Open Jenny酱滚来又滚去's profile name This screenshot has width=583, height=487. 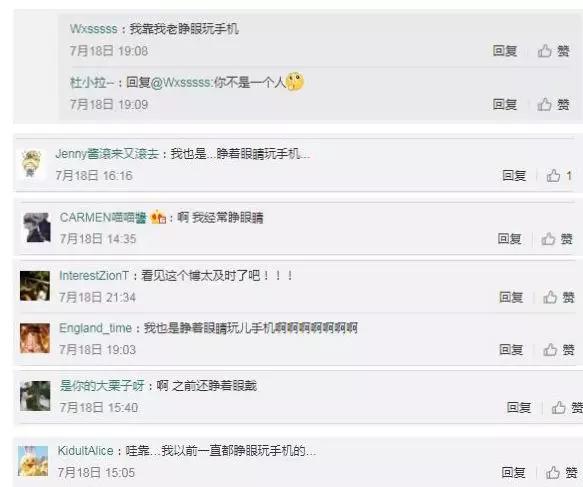tap(107, 154)
